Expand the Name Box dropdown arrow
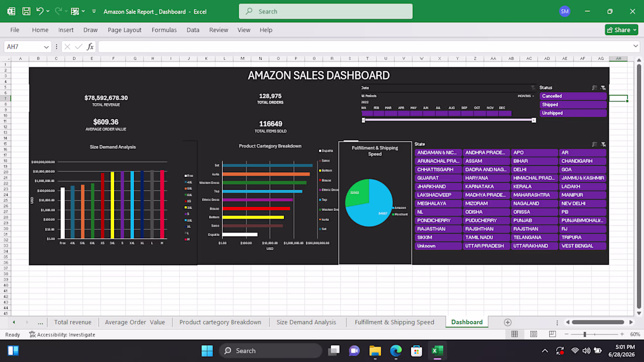Viewport: 644px width, 362px height. pos(46,47)
